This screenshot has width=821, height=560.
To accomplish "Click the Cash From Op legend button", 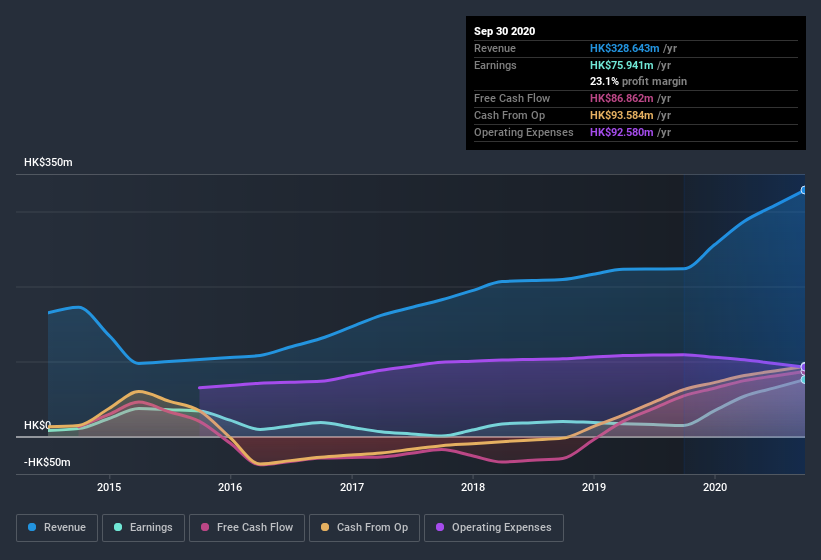I will point(365,527).
